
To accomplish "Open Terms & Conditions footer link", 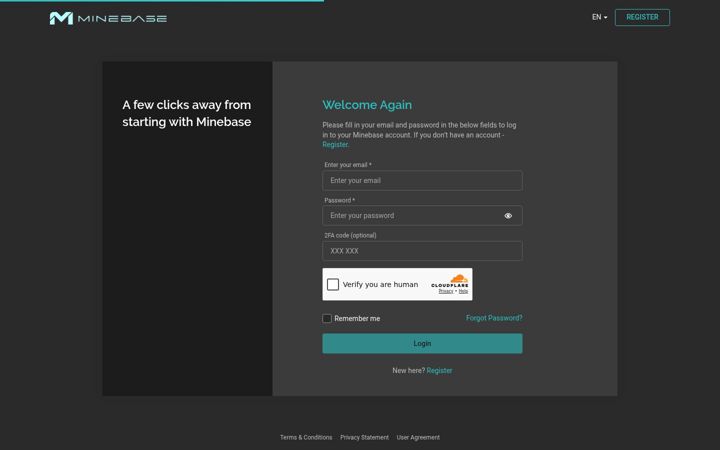I will 306,438.
